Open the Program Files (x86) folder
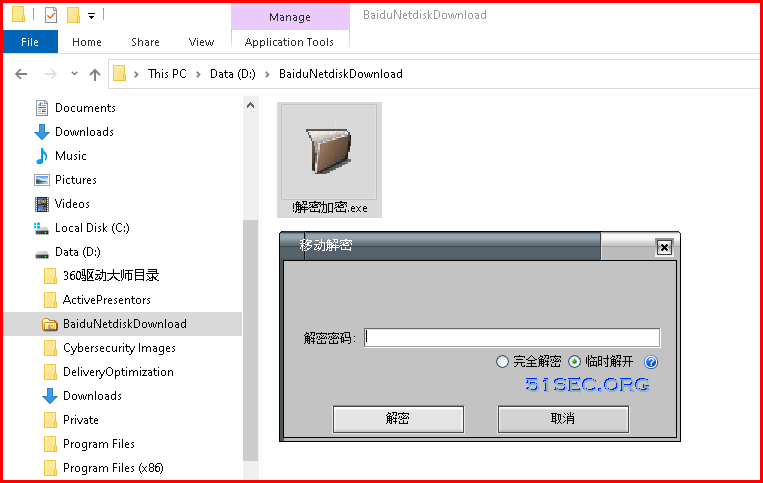The width and height of the screenshot is (763, 483). [113, 468]
